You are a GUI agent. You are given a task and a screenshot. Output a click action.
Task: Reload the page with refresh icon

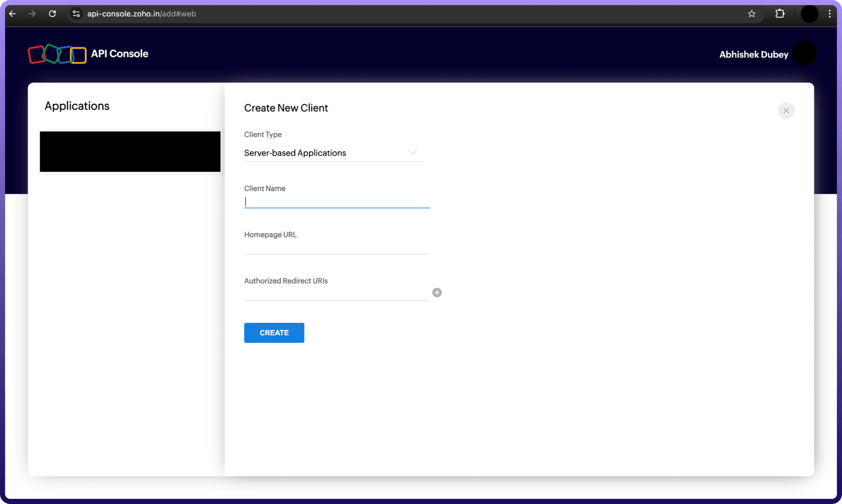click(52, 14)
